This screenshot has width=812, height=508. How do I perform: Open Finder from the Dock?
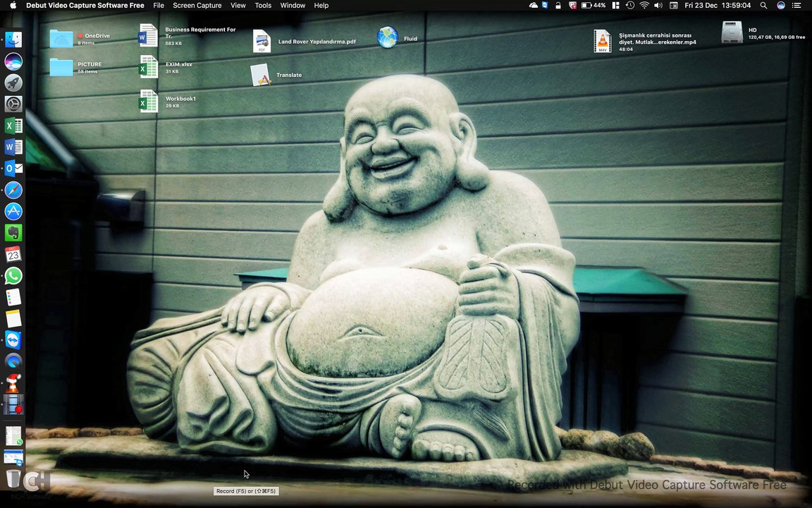coord(13,40)
